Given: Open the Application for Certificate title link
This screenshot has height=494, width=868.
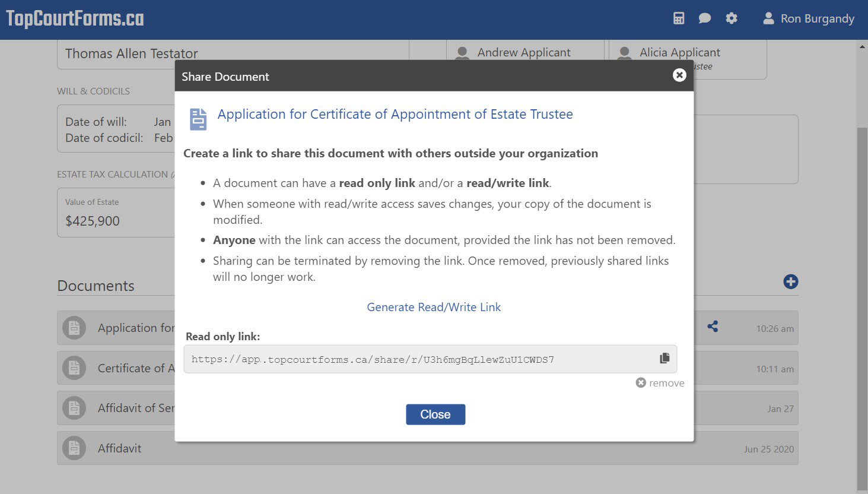Looking at the screenshot, I should pyautogui.click(x=395, y=114).
